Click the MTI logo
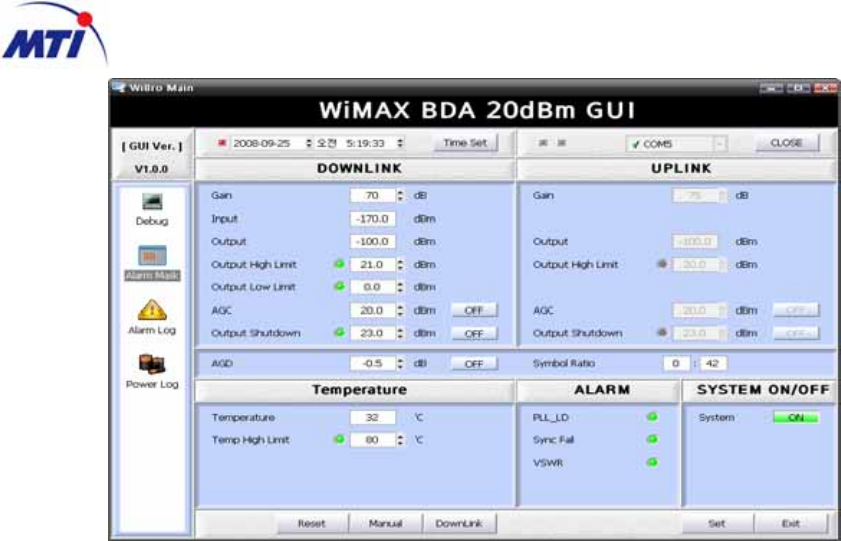Image resolution: width=841 pixels, height=541 pixels. coord(54,33)
